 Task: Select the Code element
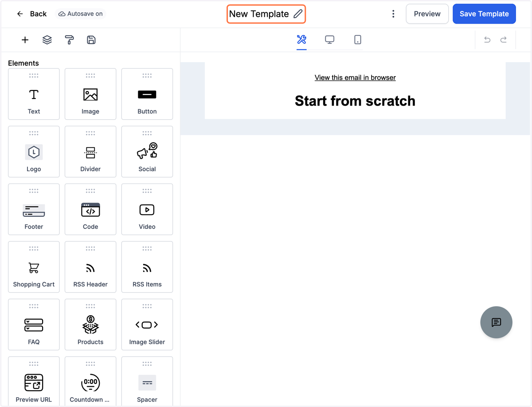coord(90,209)
